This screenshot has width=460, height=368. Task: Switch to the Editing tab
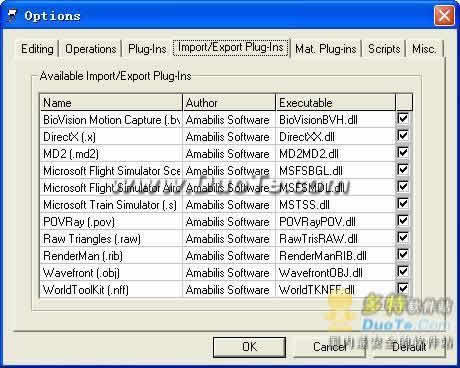(37, 49)
